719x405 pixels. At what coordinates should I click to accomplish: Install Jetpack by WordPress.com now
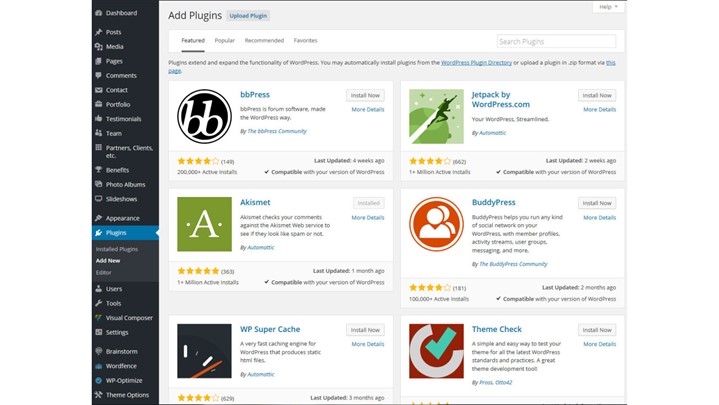pos(597,95)
